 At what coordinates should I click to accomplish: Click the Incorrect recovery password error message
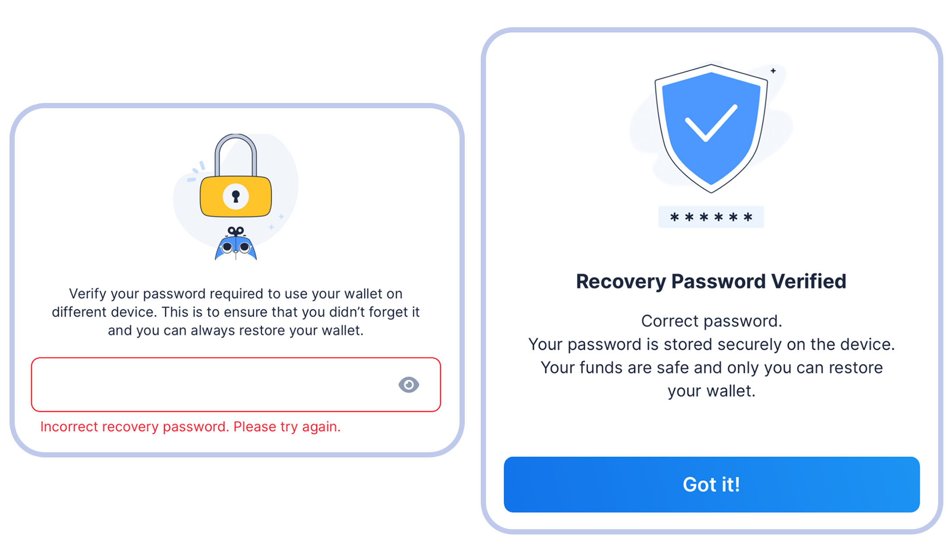pos(190,427)
